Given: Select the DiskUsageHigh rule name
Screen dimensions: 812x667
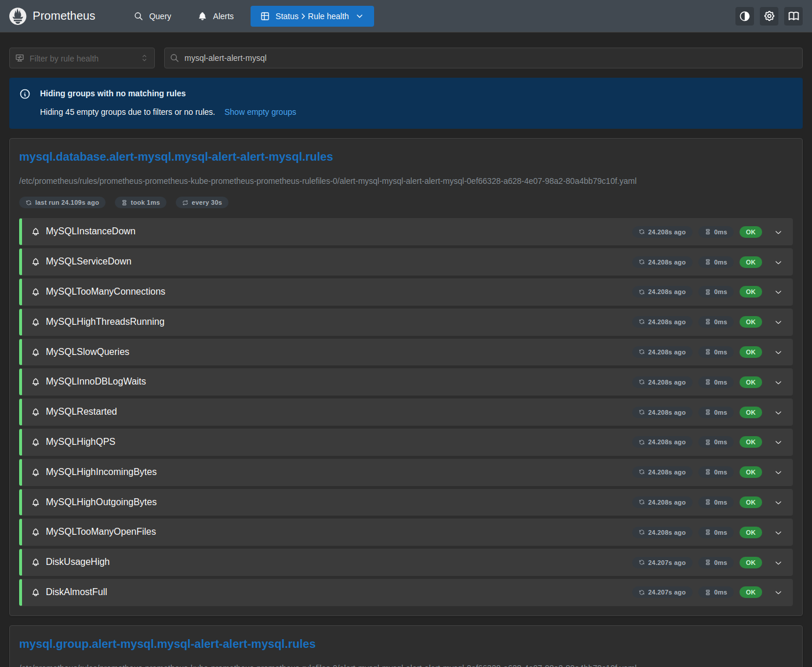Looking at the screenshot, I should pyautogui.click(x=78, y=562).
